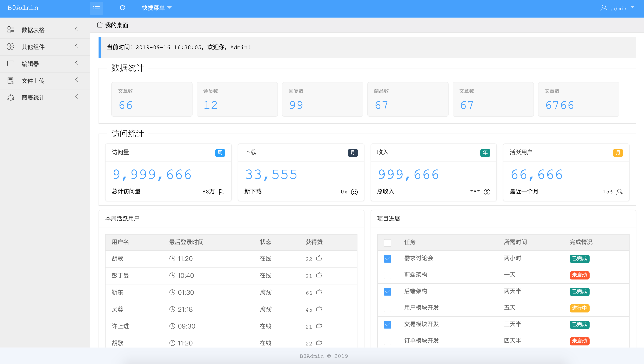Screen dimensions: 644x364
Task: Click the home icon beside 我的桌面
Action: (x=100, y=25)
